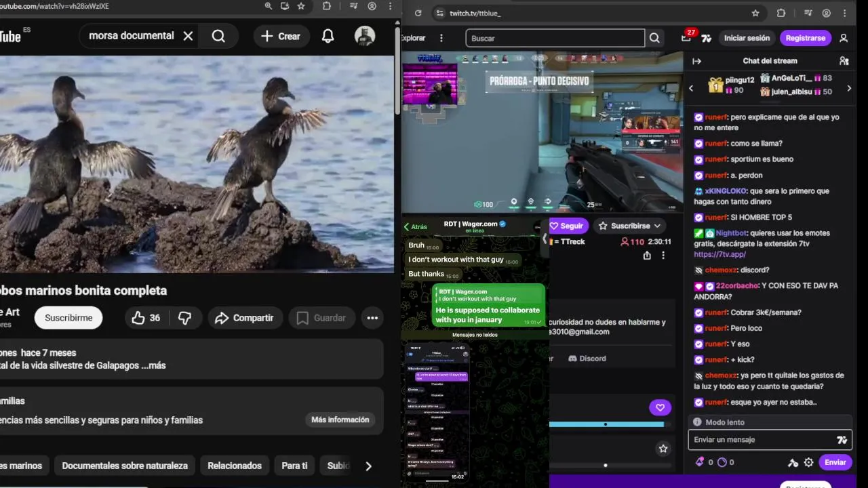Like the YouTube video

pos(146,318)
